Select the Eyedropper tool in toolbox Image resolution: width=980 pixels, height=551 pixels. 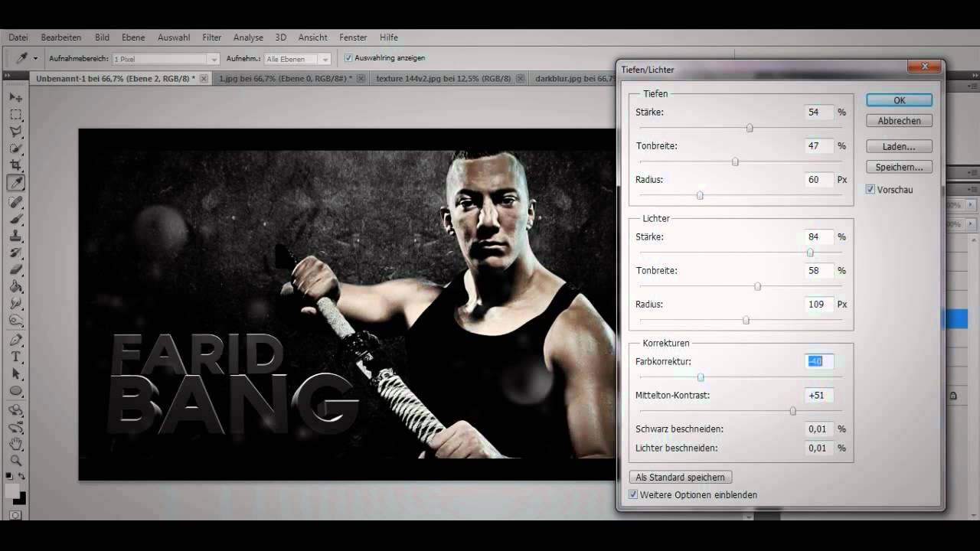(x=15, y=183)
